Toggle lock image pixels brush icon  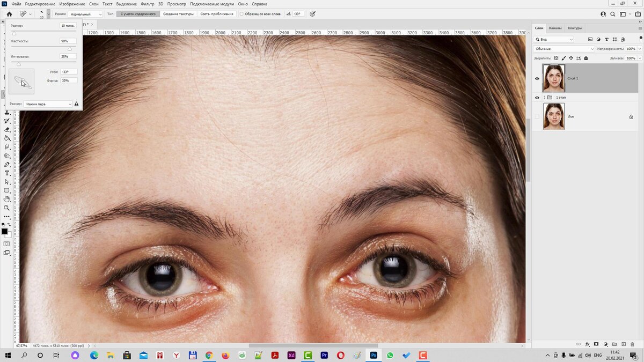click(x=563, y=58)
